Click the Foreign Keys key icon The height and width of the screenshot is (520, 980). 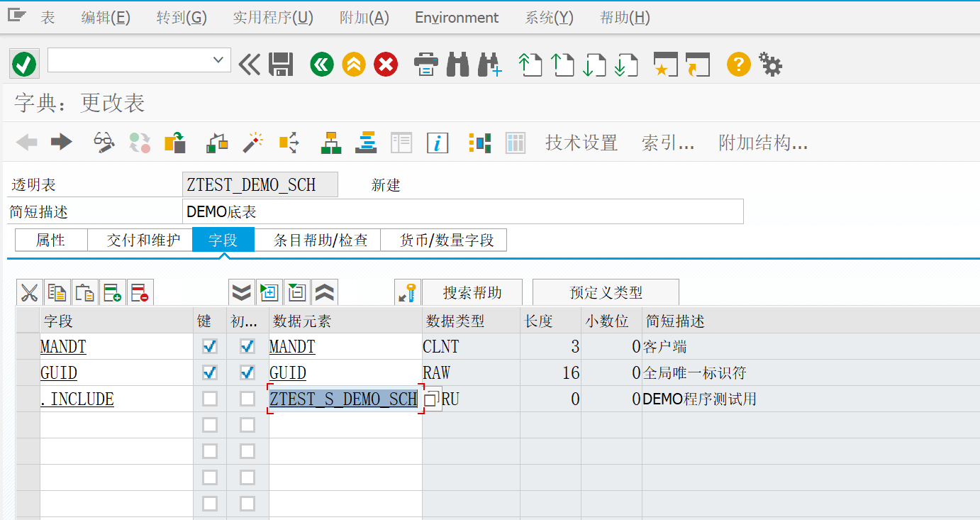408,292
